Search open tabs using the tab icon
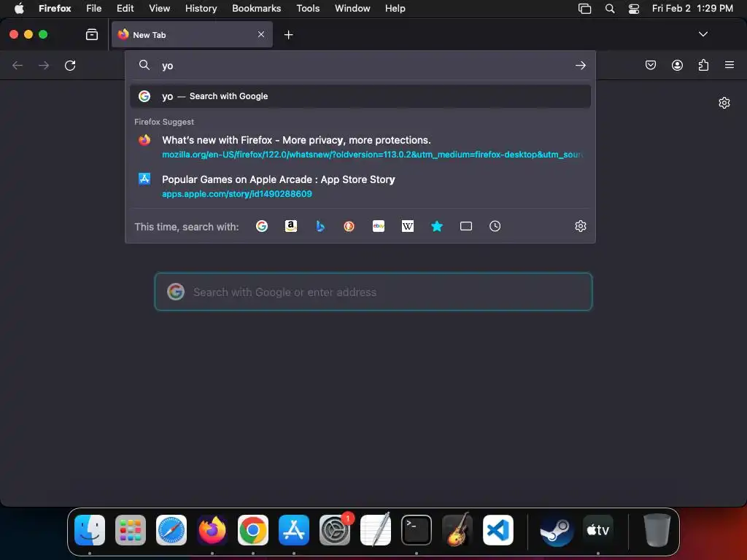747x560 pixels. click(x=466, y=226)
